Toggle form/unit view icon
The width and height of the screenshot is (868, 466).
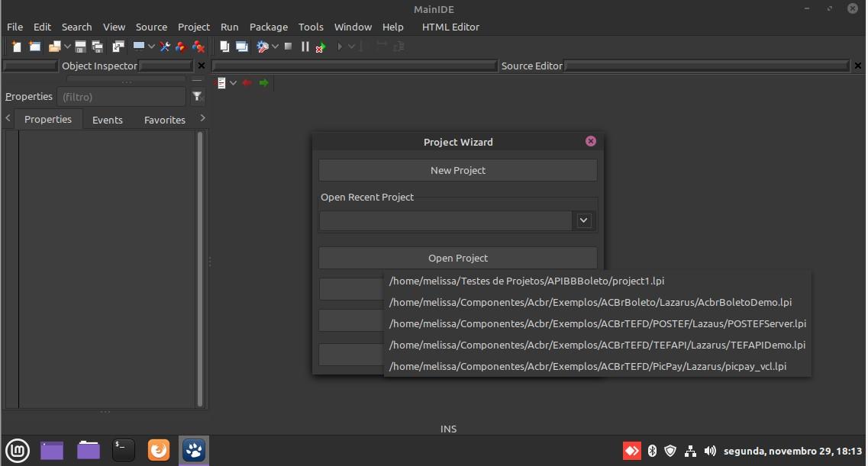[x=118, y=47]
